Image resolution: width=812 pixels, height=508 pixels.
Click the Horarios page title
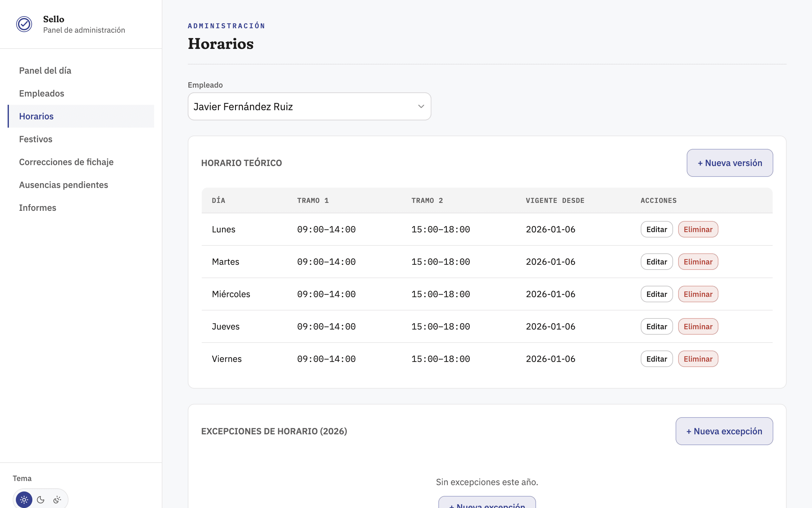click(x=220, y=44)
